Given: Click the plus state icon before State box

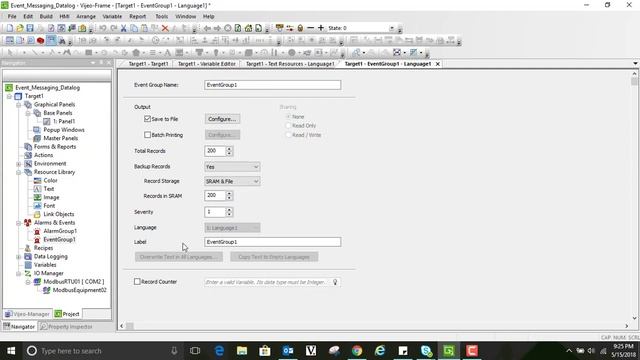Looking at the screenshot, I should (x=321, y=28).
